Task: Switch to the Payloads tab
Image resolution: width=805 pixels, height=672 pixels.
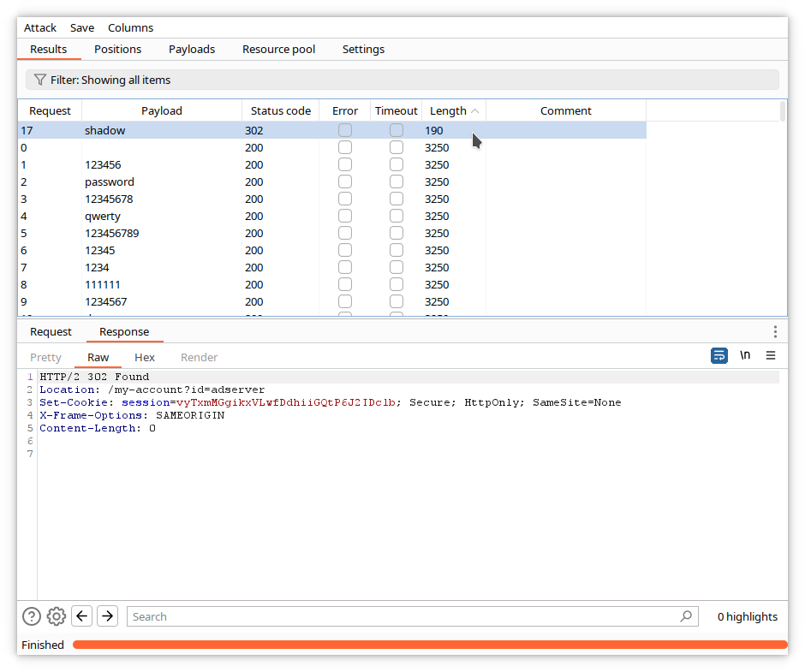Action: (192, 50)
